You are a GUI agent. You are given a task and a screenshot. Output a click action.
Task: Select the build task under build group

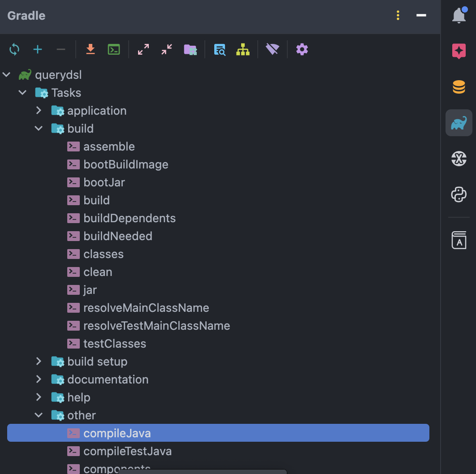point(96,200)
